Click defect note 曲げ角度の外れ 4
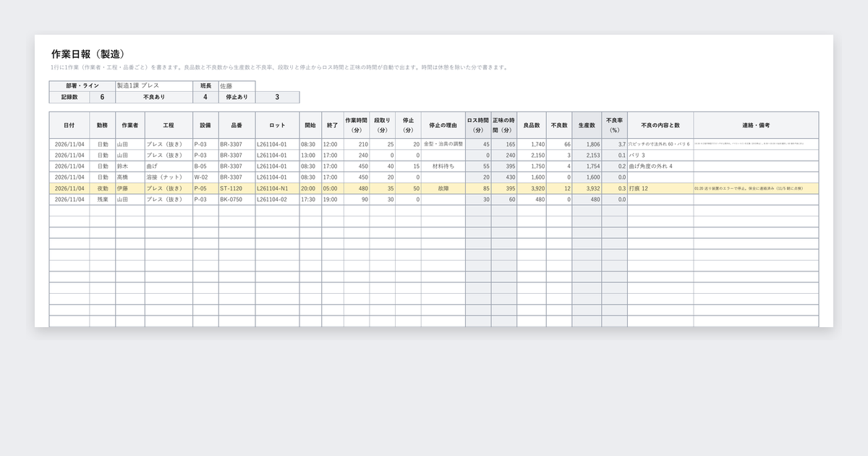 [x=660, y=166]
